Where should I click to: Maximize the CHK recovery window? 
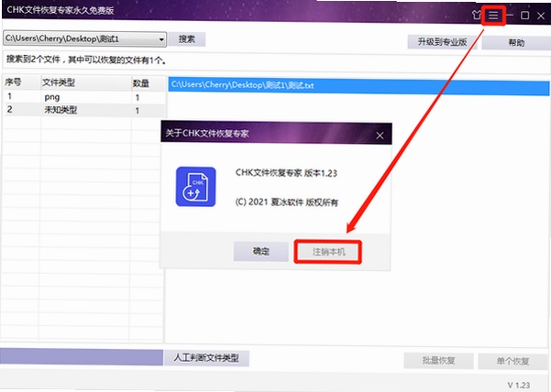[x=524, y=16]
